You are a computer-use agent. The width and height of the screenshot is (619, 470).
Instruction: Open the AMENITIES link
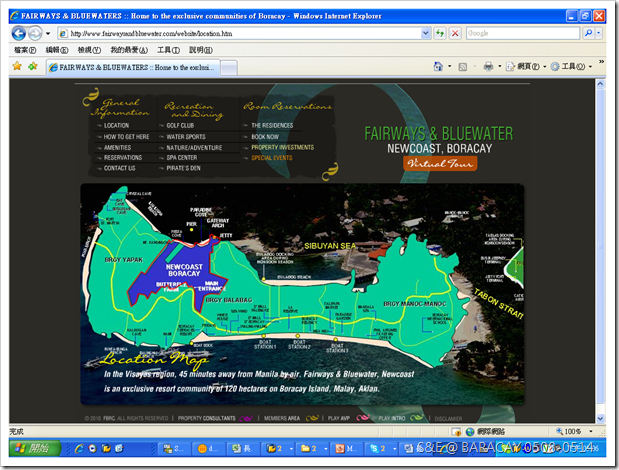[x=117, y=148]
